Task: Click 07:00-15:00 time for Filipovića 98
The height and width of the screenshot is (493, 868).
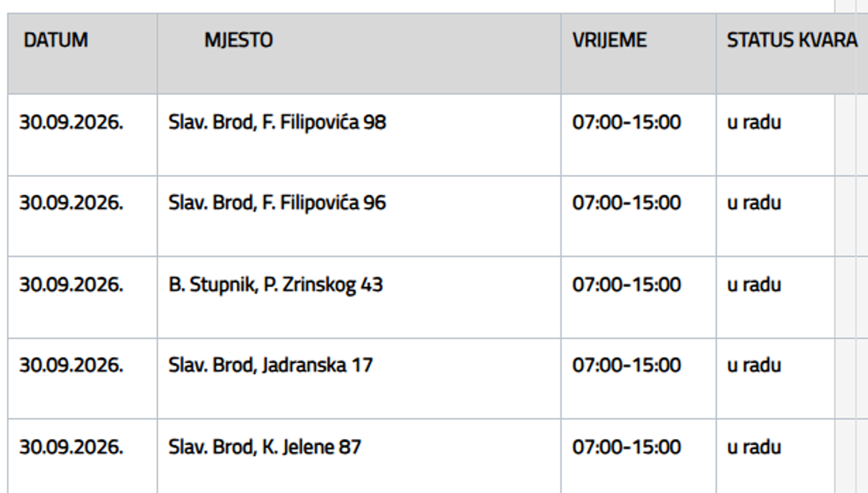Action: (x=626, y=123)
